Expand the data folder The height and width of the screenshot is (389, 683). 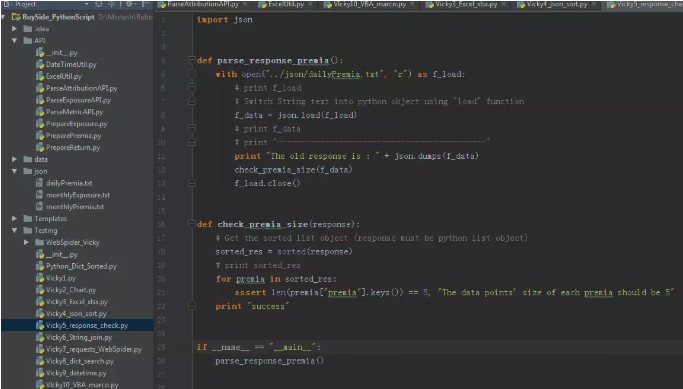[14, 159]
